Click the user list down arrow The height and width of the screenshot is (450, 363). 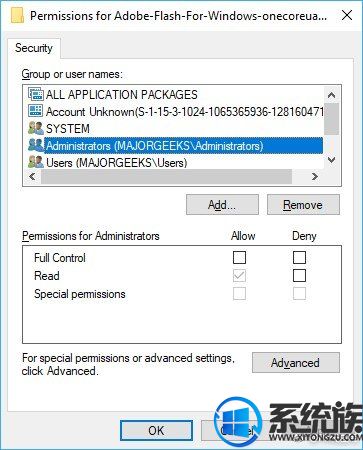click(331, 160)
